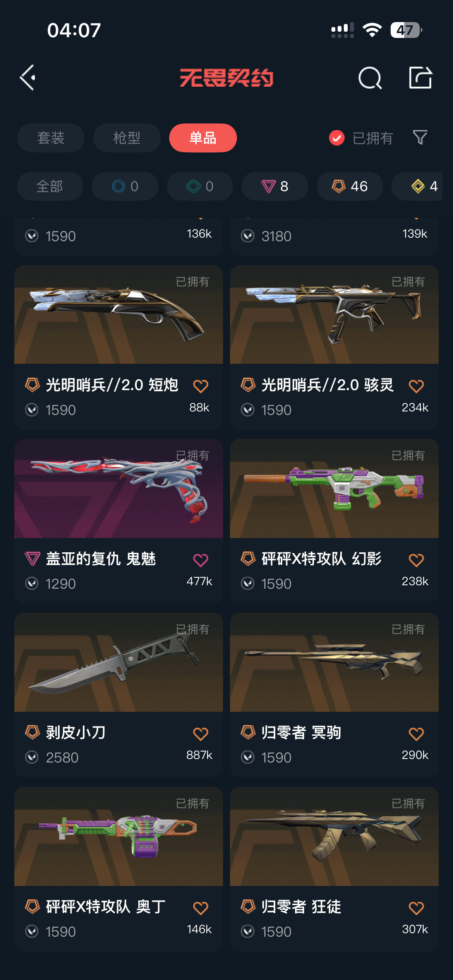Screen dimensions: 453x980
Task: Select the 全部 filter chip
Action: (50, 186)
